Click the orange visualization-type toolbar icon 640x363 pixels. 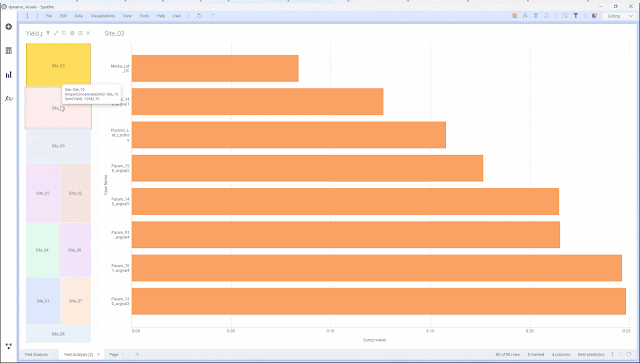click(x=514, y=16)
